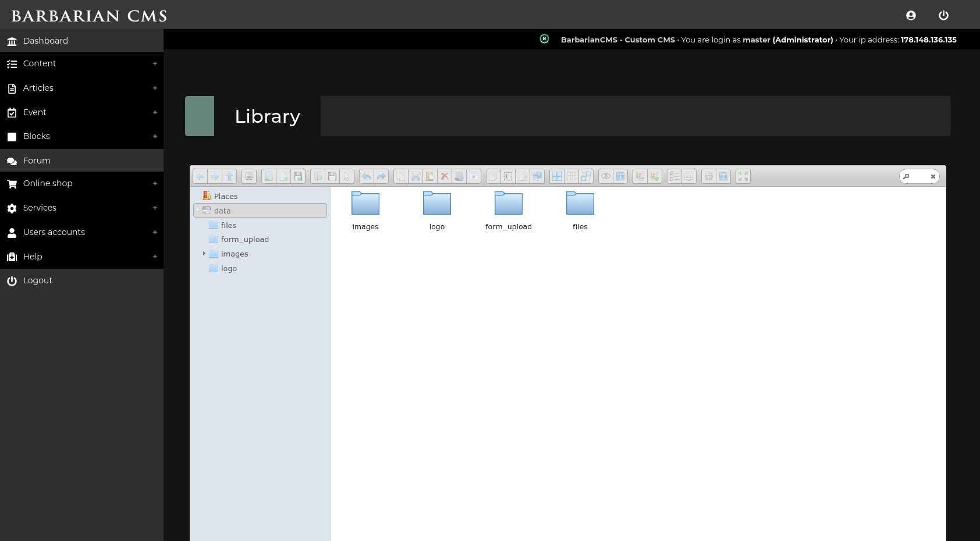The width and height of the screenshot is (980, 541).
Task: Toggle file manager fullscreen mode
Action: coord(743,176)
